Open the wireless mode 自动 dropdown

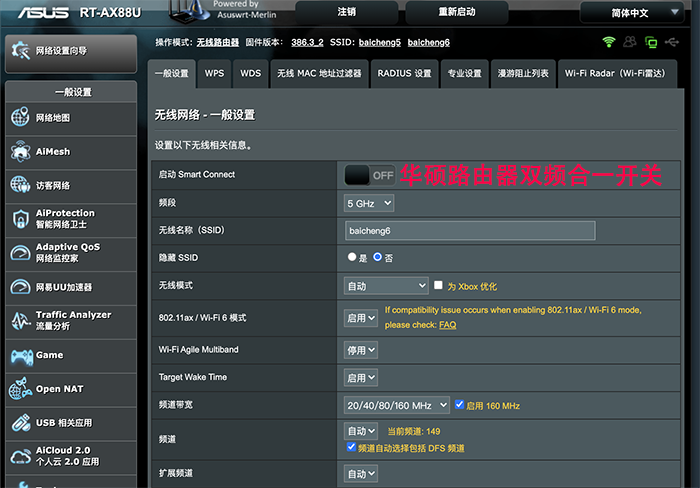386,286
